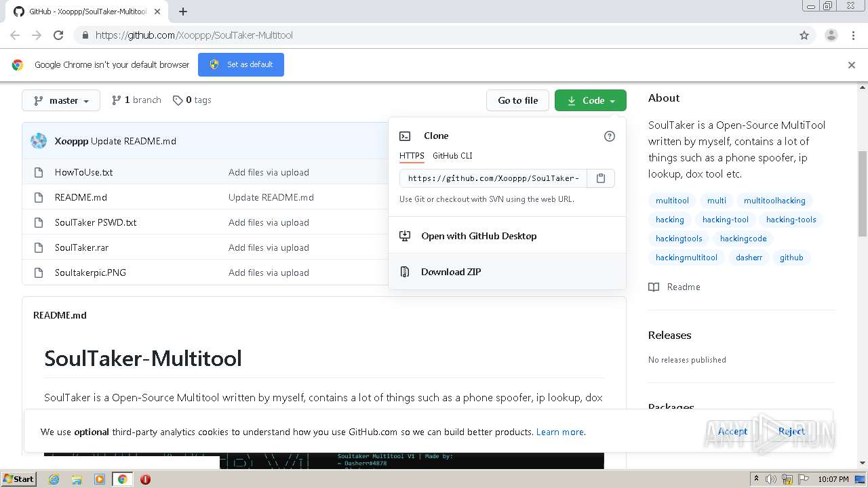Open the Releases heading link
This screenshot has height=488, width=868.
[x=669, y=335]
